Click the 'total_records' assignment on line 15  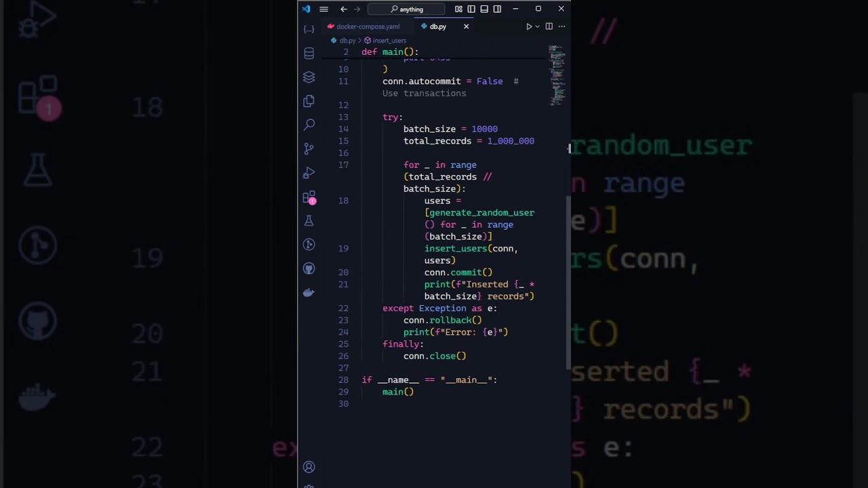[469, 141]
